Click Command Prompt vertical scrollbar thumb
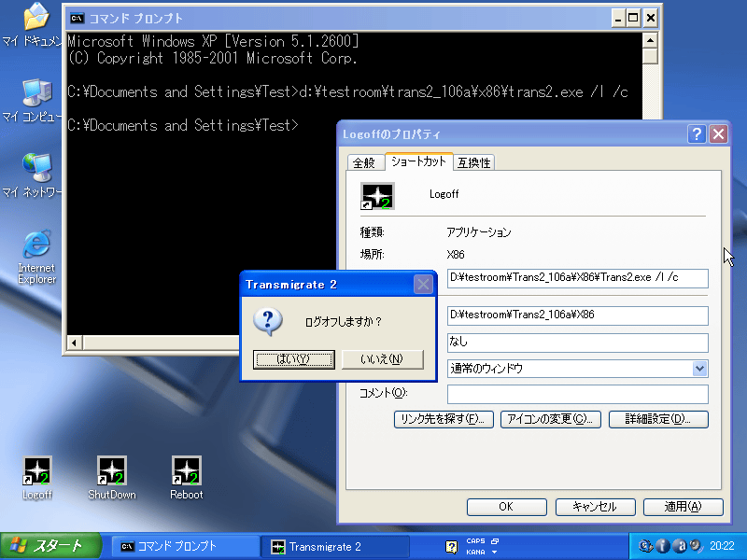Image resolution: width=747 pixels, height=560 pixels. (650, 56)
